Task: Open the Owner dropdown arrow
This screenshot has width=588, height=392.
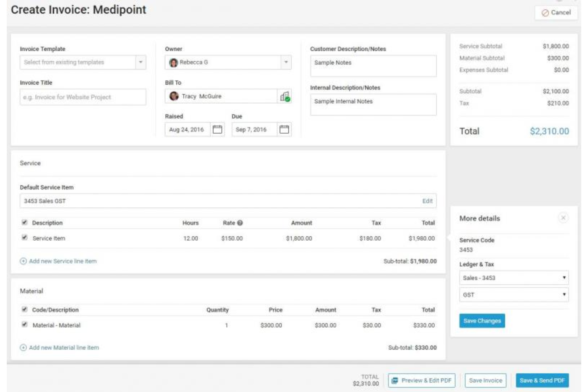Action: pos(286,62)
